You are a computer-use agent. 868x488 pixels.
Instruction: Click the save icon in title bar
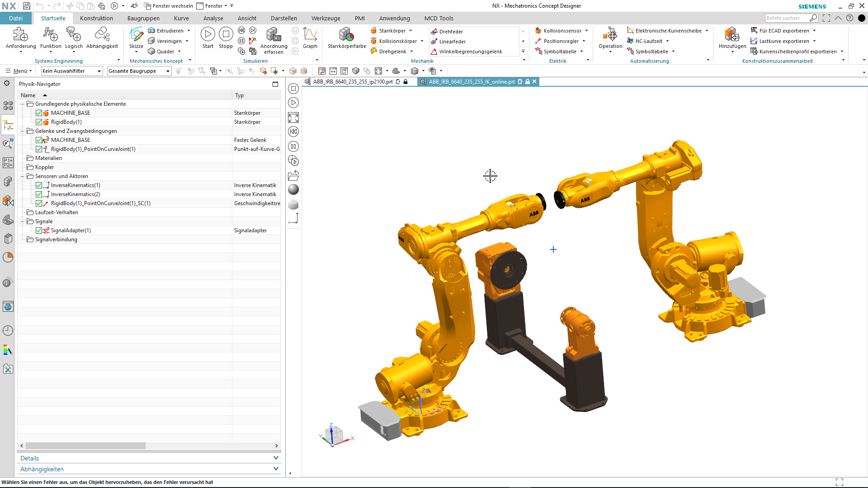(27, 6)
